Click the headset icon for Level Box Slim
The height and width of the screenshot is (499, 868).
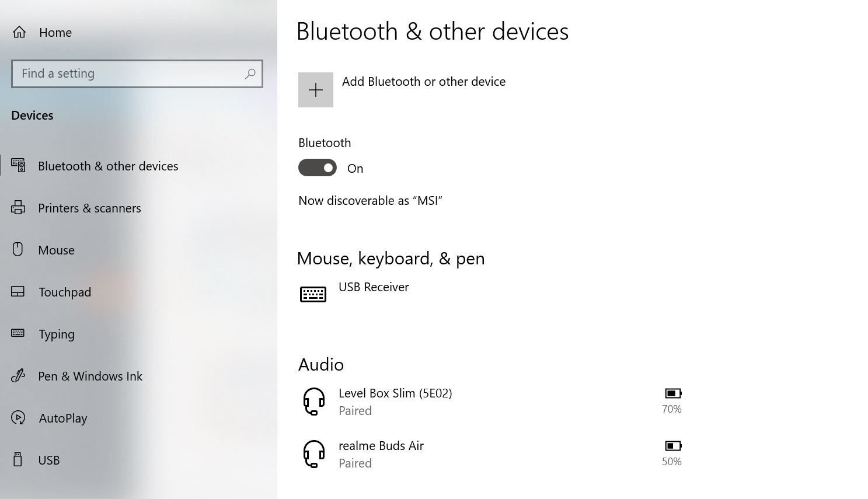pyautogui.click(x=314, y=402)
